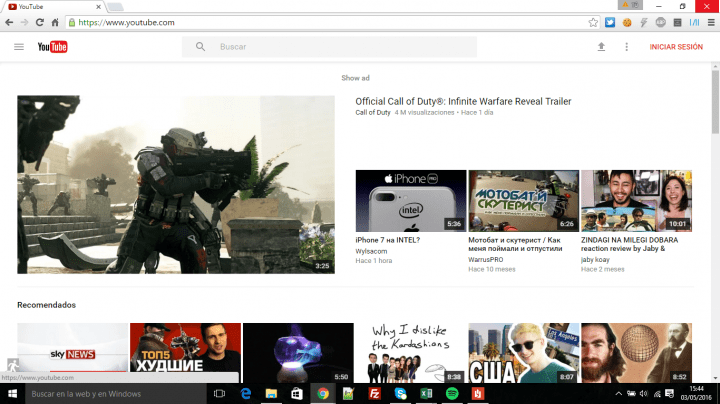Click the browser back arrow
The width and height of the screenshot is (720, 404).
point(9,22)
